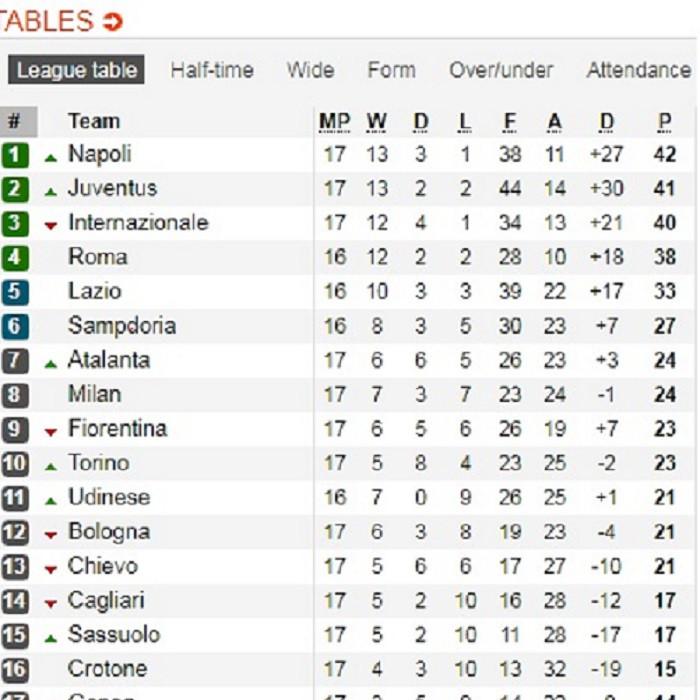Click Napoli's green up-arrow movement icon

(51, 157)
